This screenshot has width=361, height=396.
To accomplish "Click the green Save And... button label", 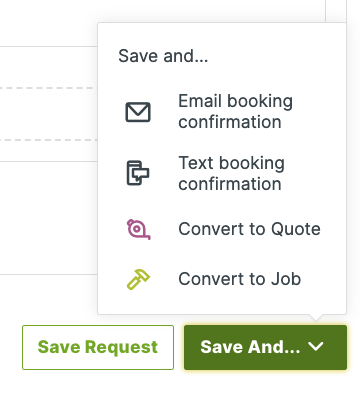I will 250,347.
